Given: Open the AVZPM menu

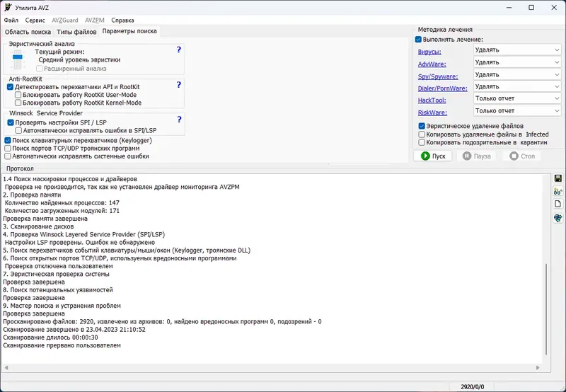Looking at the screenshot, I should click(95, 21).
